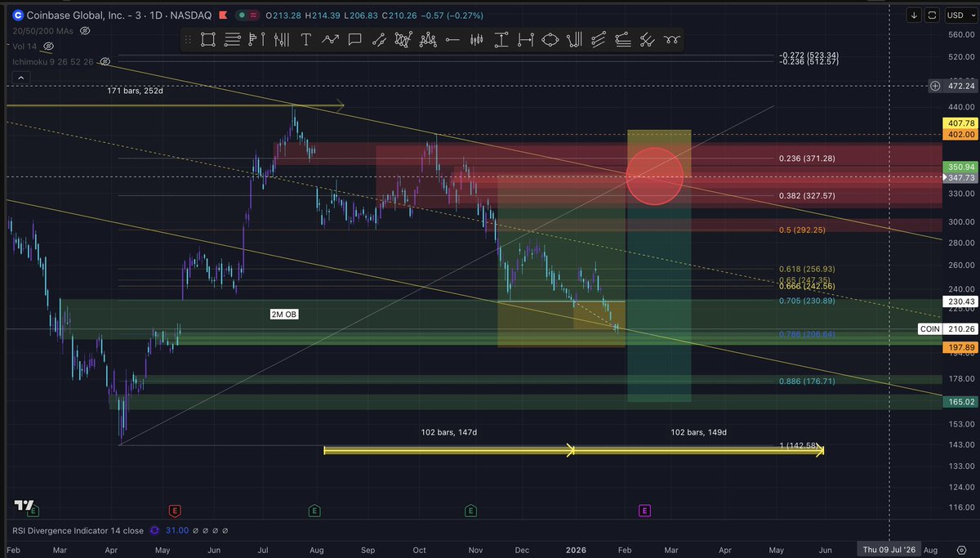Select the trend line with nodes tool

tap(379, 39)
